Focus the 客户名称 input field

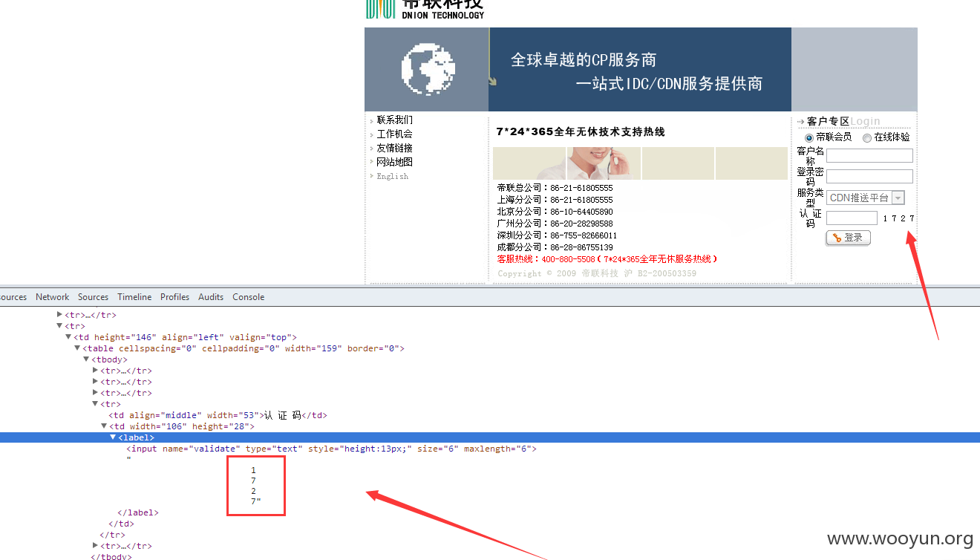(869, 156)
